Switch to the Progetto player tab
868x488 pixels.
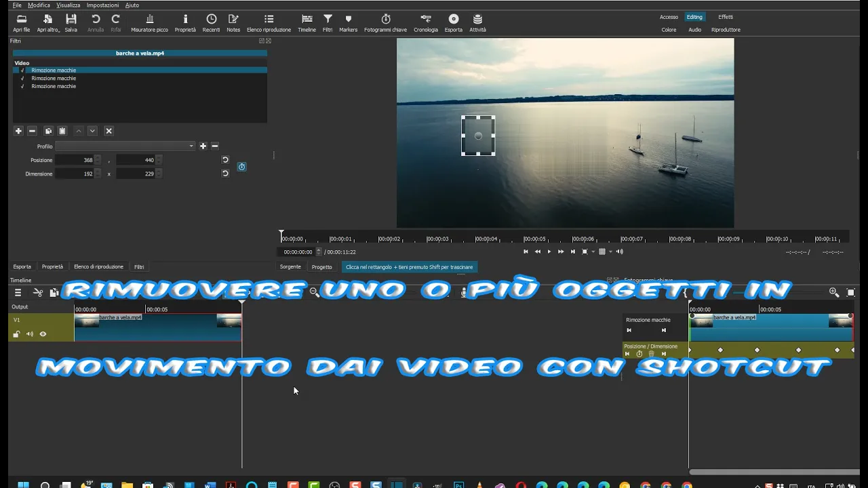coord(322,267)
